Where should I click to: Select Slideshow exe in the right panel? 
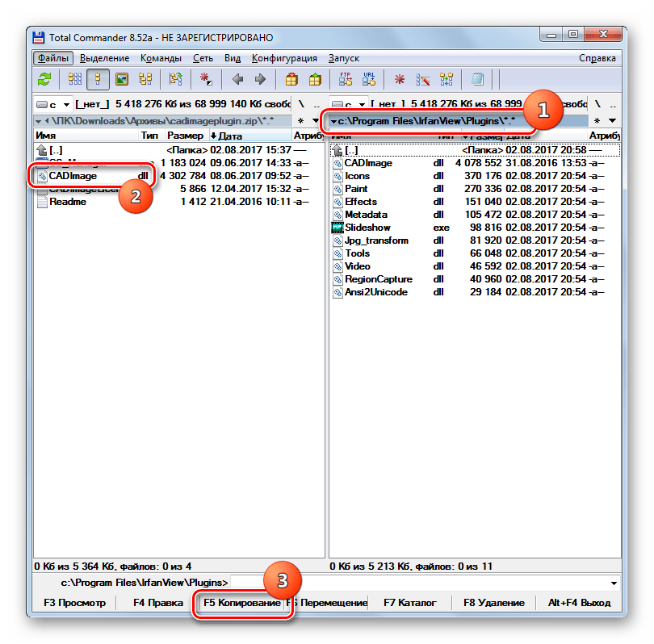click(x=475, y=228)
